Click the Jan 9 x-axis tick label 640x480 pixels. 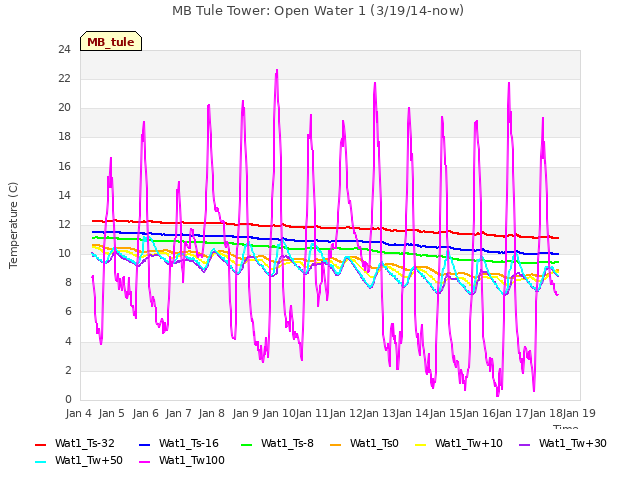245,413
